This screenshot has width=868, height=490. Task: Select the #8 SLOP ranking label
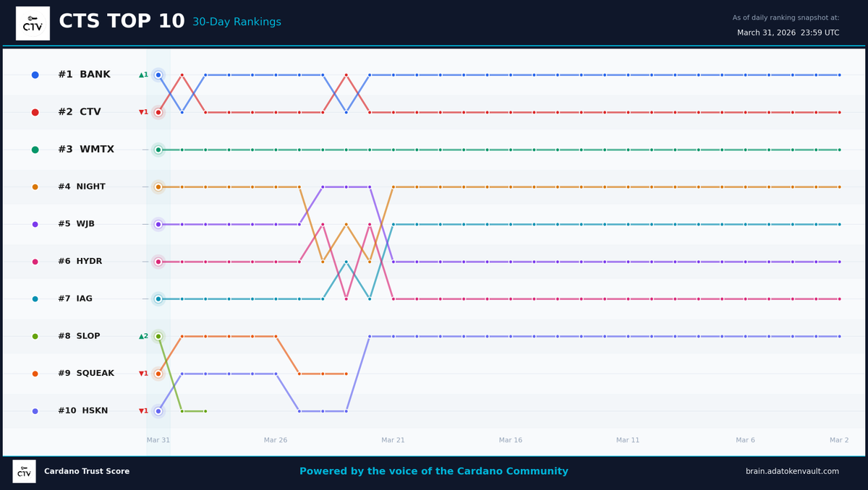(80, 336)
